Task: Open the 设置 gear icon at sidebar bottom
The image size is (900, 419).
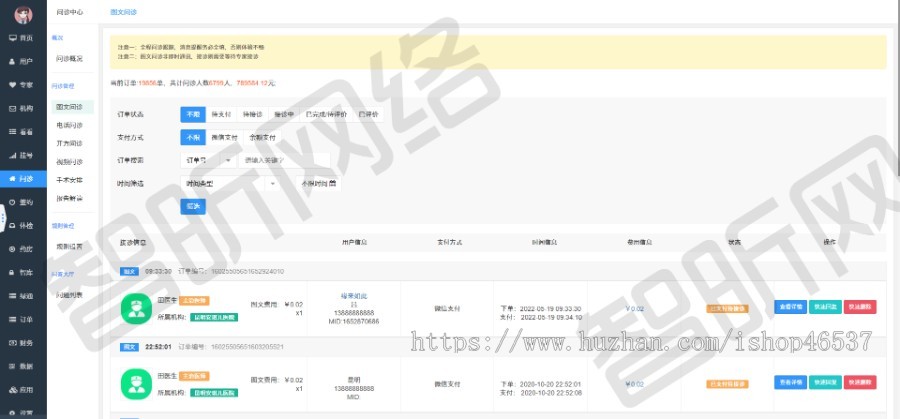Action: point(12,413)
